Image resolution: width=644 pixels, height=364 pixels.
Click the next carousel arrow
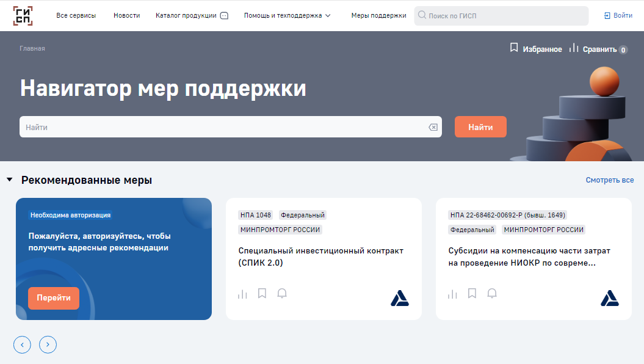48,344
